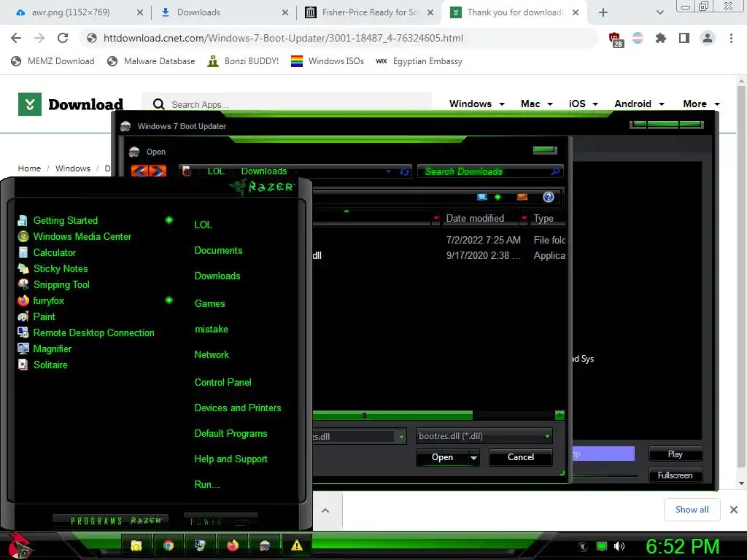Open Run... from start menu
This screenshot has width=747, height=560.
[x=206, y=485]
